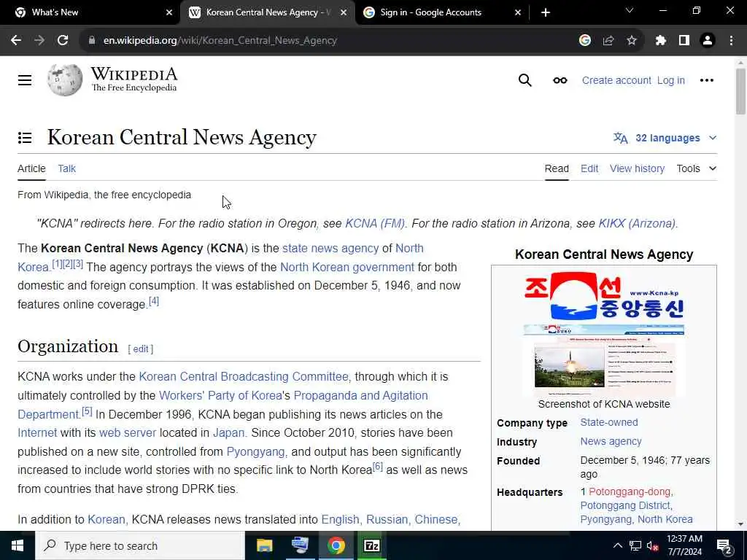Click the Organization section edit link
This screenshot has height=560, width=747.
tap(141, 349)
